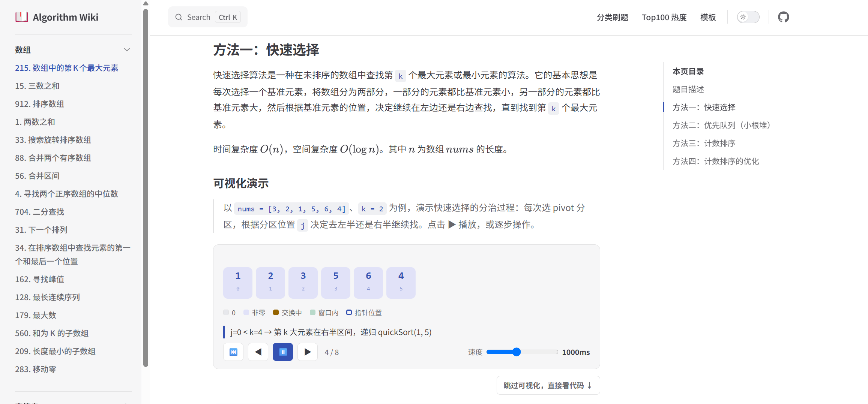Step back one frame in visualization

pos(258,352)
